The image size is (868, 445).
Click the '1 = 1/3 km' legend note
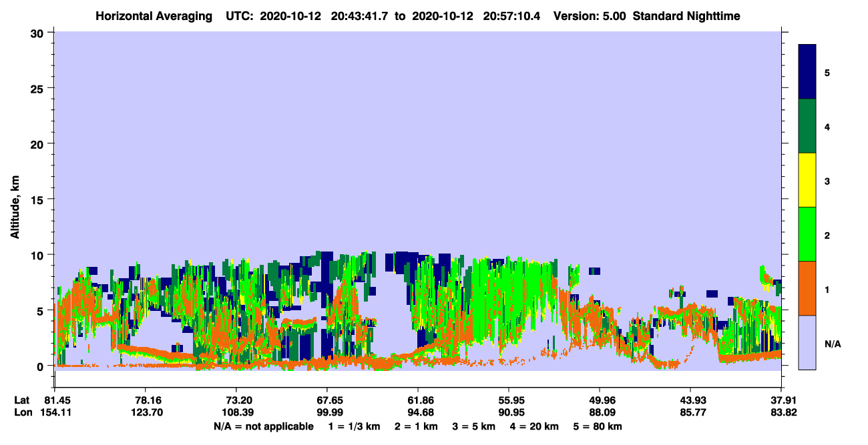click(x=355, y=426)
